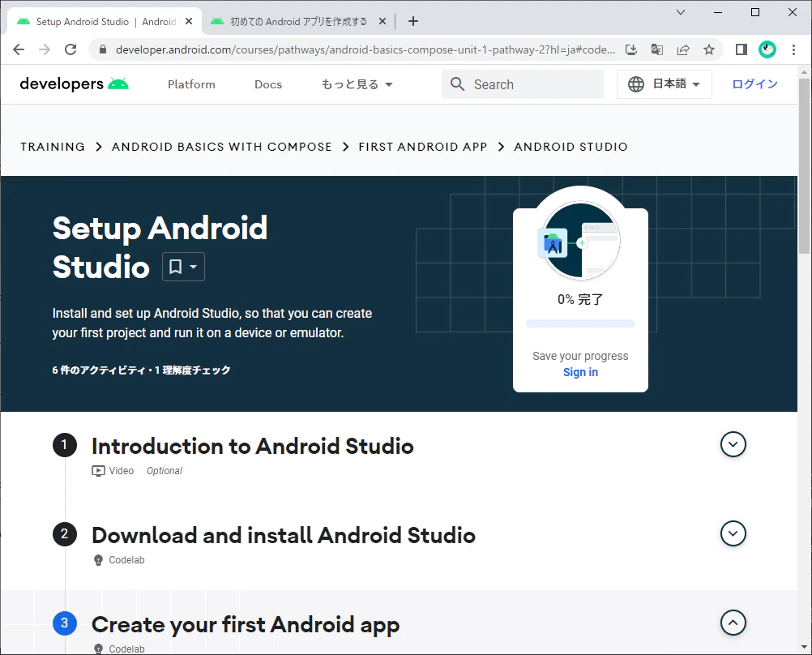
Task: Open Introduction to Android Studio title
Action: click(x=253, y=446)
